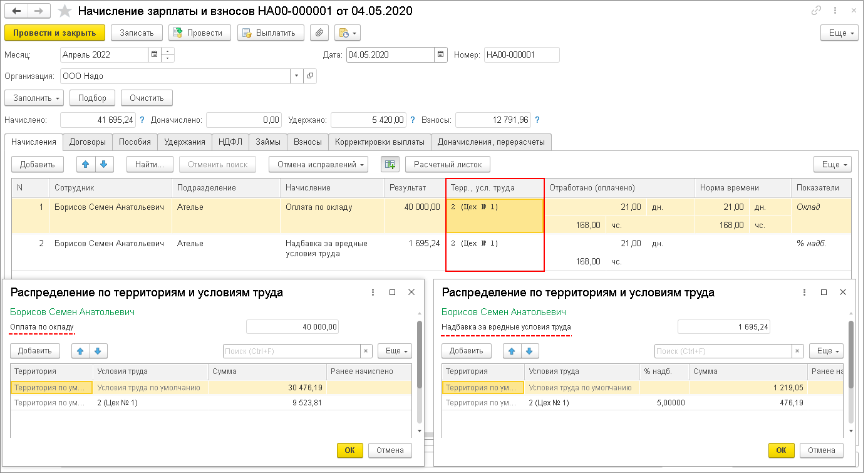Open the calendar for the Дата field

[442, 55]
